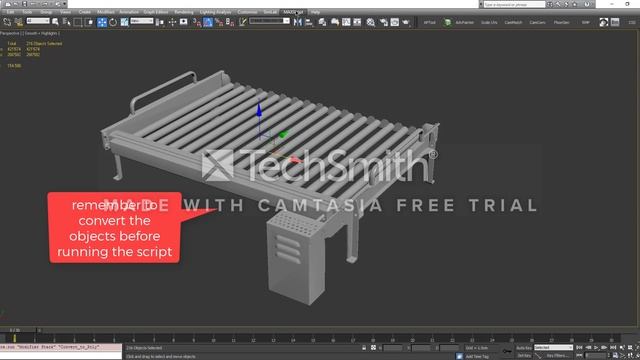Open the key Selected dropdown list

553,348
